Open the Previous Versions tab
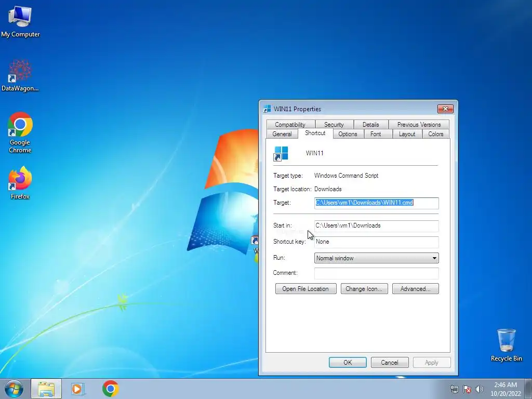532x399 pixels. tap(419, 125)
